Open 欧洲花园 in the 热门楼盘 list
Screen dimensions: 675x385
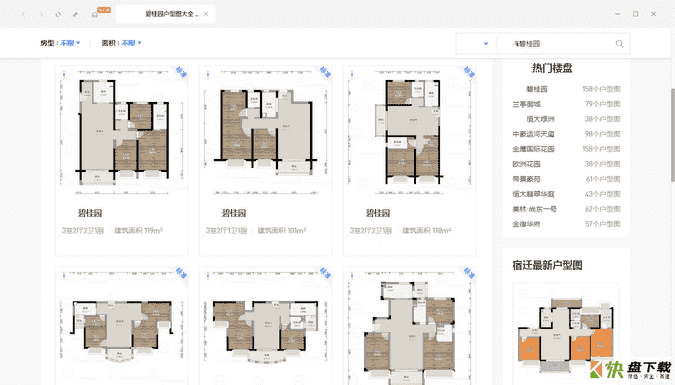[x=526, y=164]
